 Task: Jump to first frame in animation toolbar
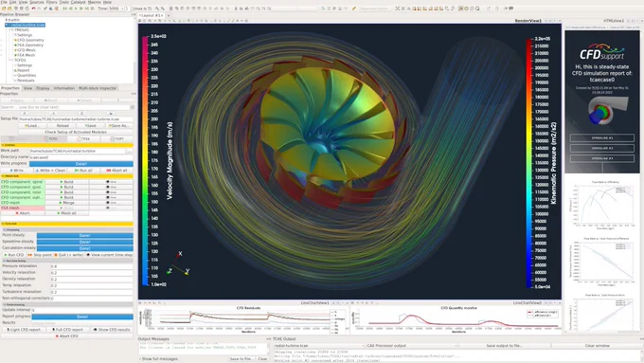[65, 9]
